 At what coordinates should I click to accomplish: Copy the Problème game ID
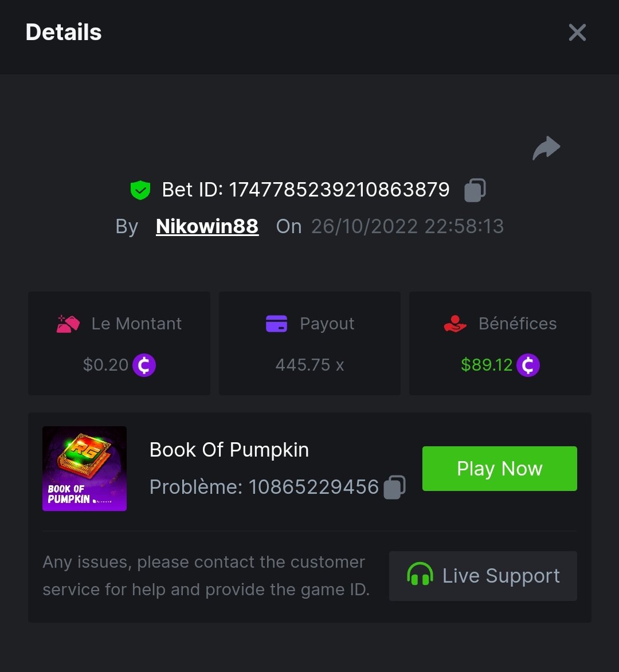click(394, 488)
